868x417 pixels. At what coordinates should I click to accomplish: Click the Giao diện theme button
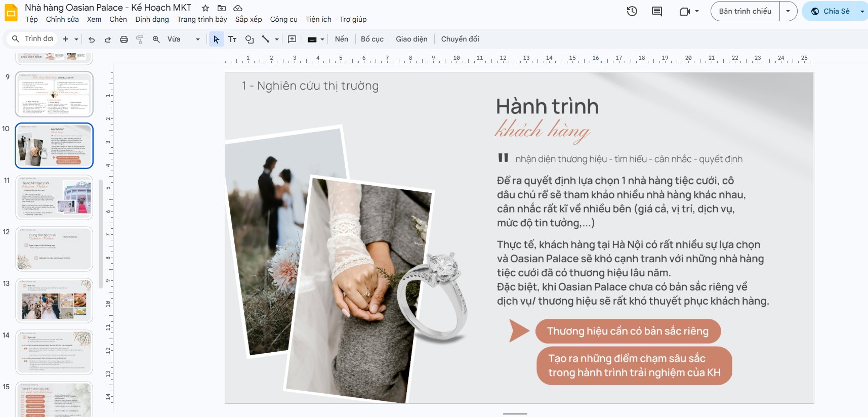pos(411,39)
